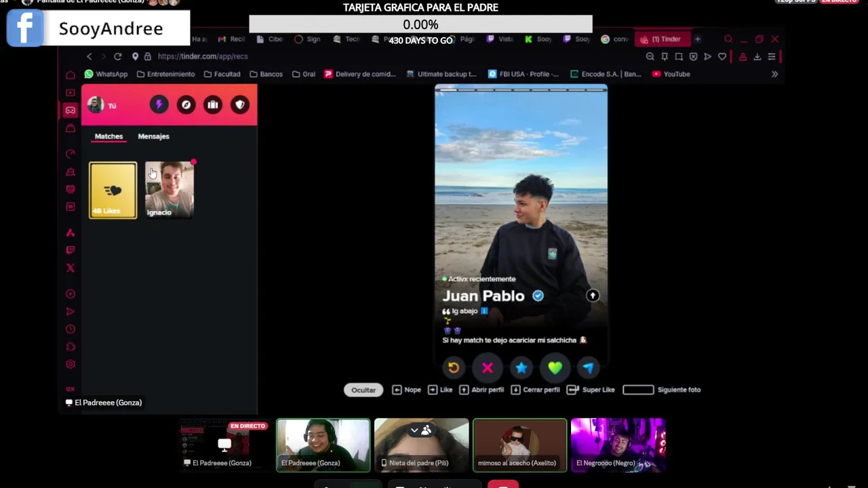This screenshot has width=868, height=488.
Task: Select mimoso al acecho (Axelito) tile
Action: (520, 445)
